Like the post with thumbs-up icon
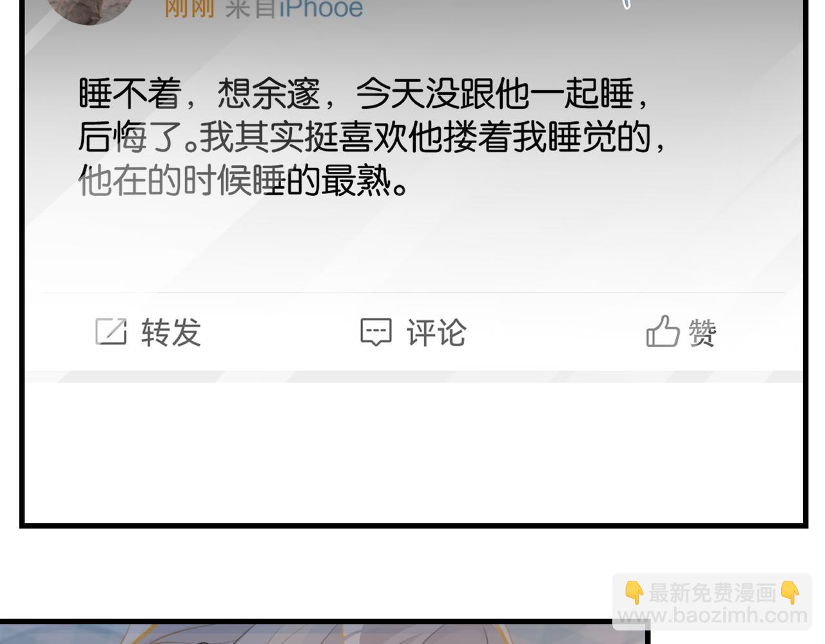The height and width of the screenshot is (644, 825). [663, 331]
